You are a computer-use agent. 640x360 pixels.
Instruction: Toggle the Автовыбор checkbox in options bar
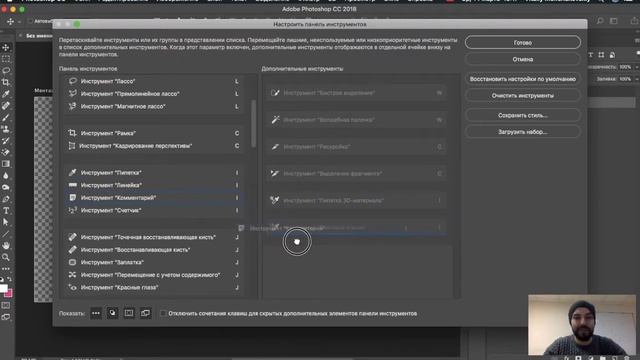click(30, 21)
